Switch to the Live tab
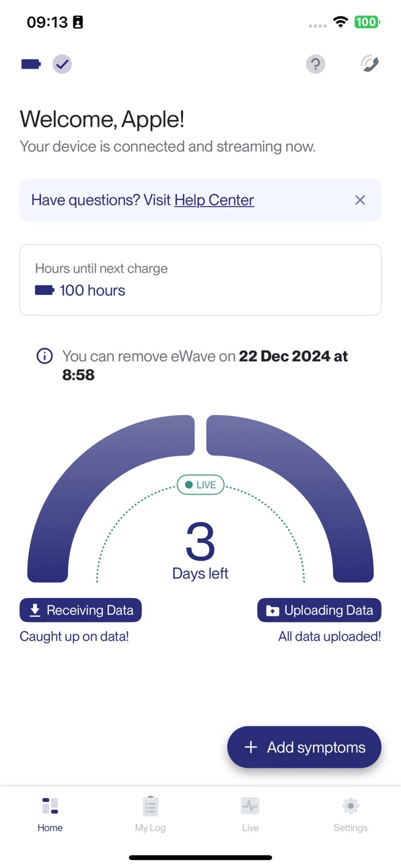 tap(250, 814)
